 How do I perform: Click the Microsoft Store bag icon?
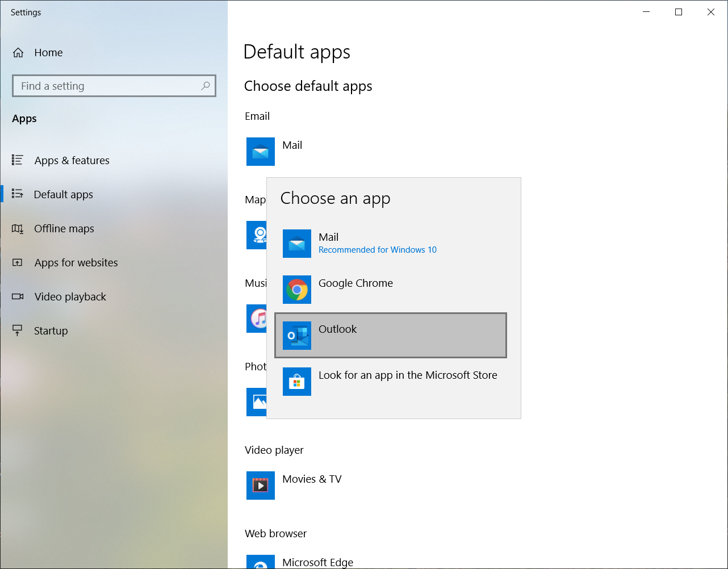tap(297, 382)
